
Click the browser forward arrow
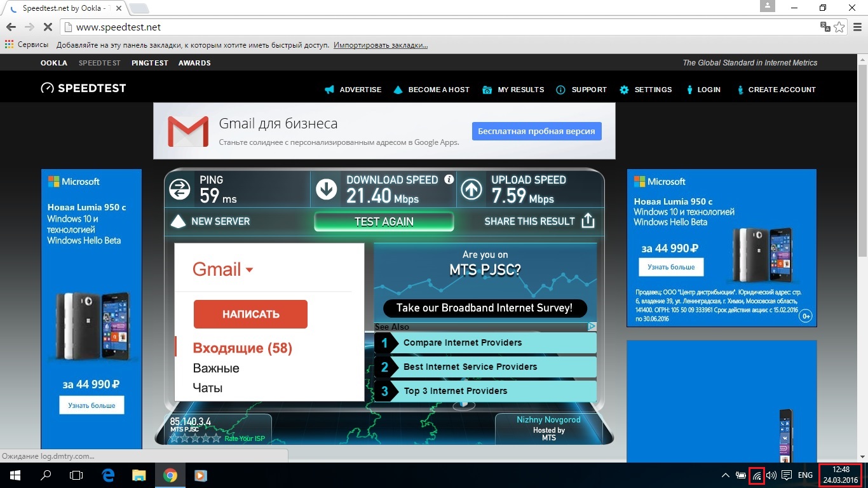tap(29, 27)
